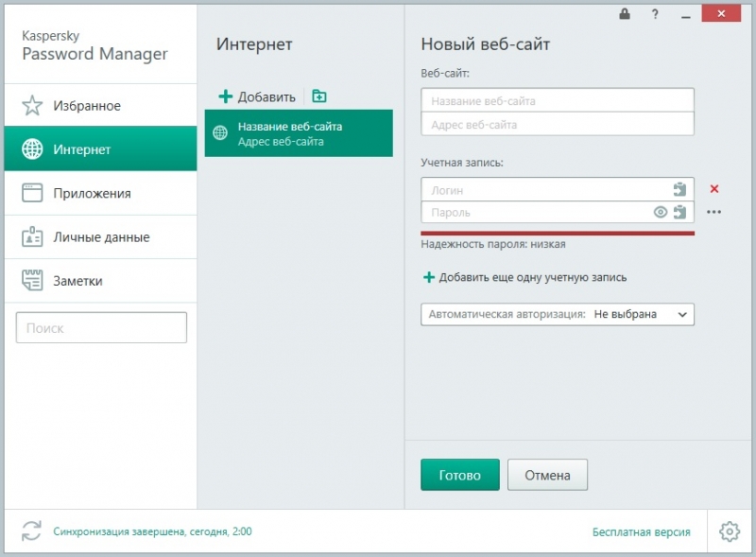Open help via the question mark icon

[655, 14]
